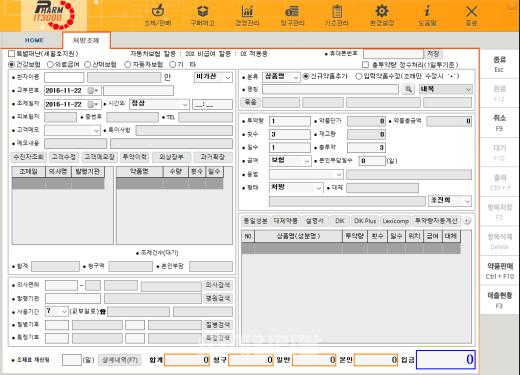Enable the 특별재난(세월호지원) checkbox
The height and width of the screenshot is (375, 520).
tap(12, 53)
